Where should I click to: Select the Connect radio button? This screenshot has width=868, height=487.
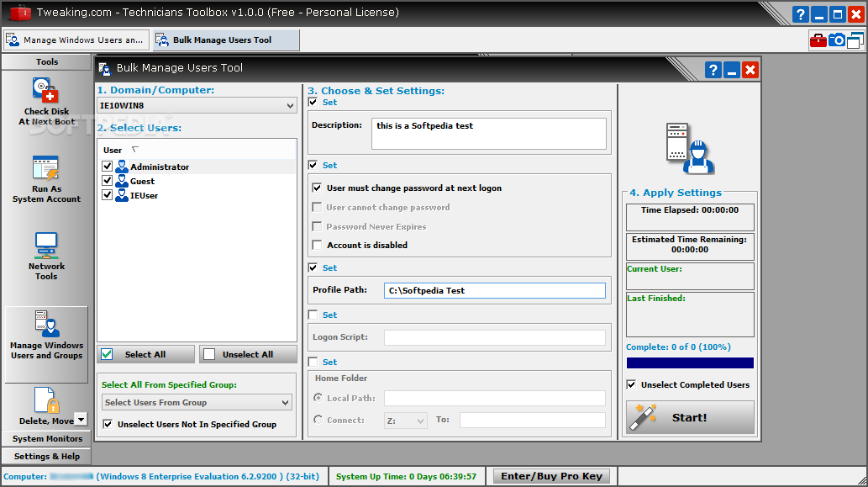[318, 420]
